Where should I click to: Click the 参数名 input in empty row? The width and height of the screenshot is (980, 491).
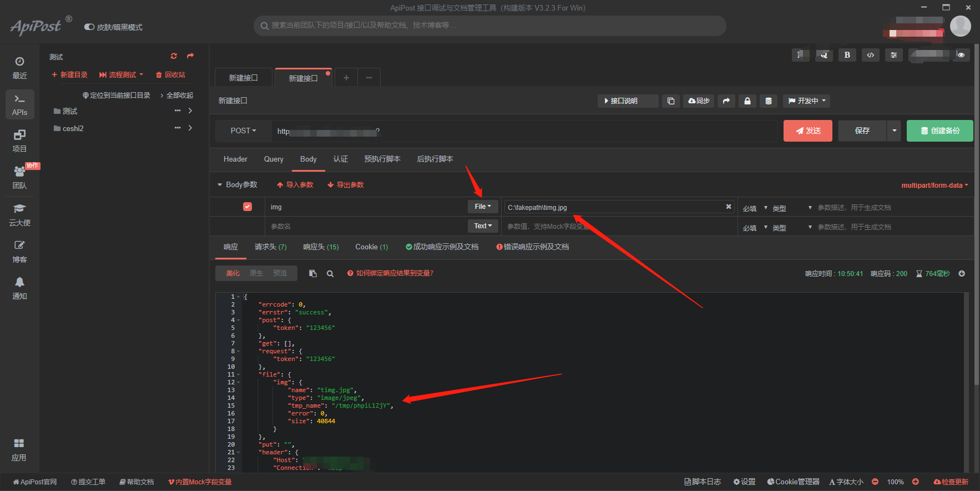pos(366,226)
